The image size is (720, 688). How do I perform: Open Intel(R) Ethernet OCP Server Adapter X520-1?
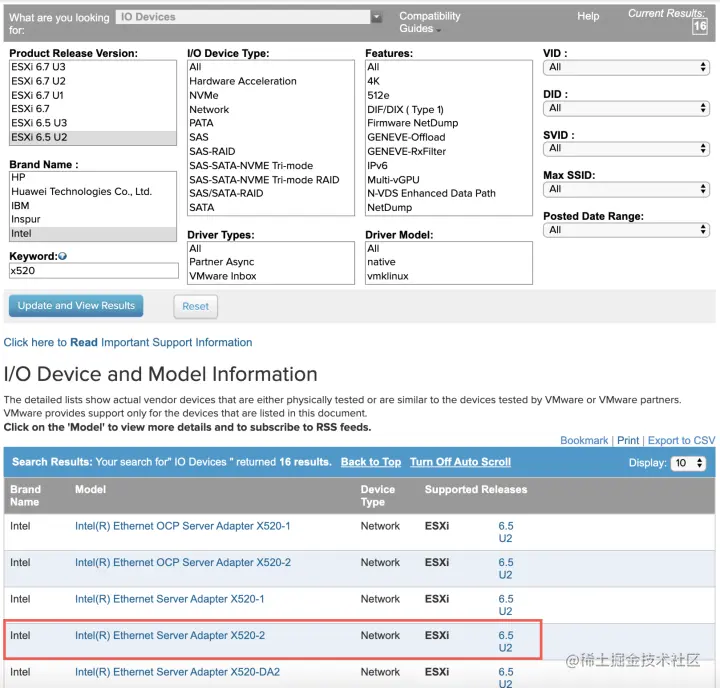(x=183, y=526)
